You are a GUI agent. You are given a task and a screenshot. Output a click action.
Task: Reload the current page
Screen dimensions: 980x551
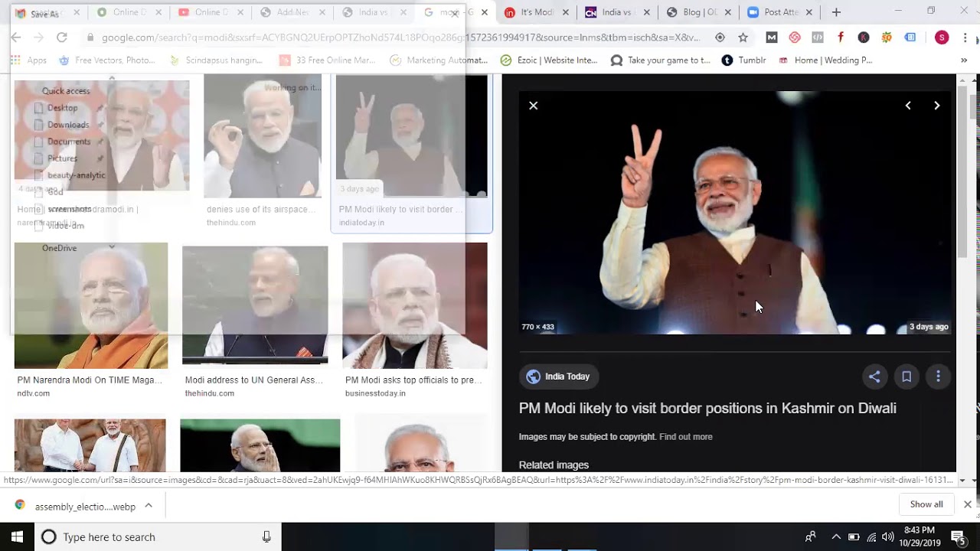click(x=61, y=37)
